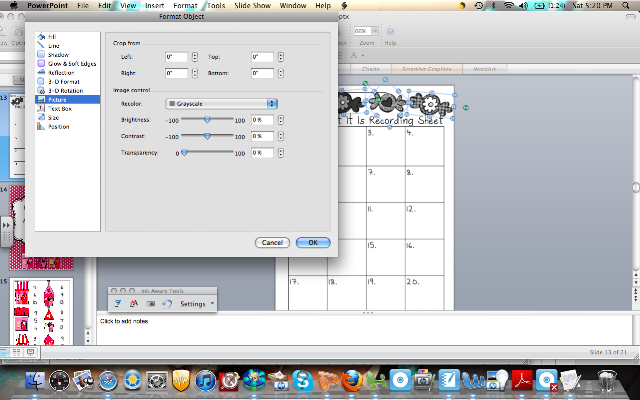Click OK in Format Object dialog
Screen dimensions: 640x400
[x=313, y=242]
